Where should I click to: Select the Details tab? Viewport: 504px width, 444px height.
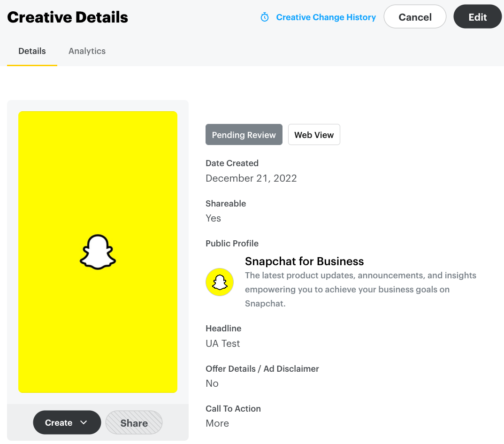32,51
